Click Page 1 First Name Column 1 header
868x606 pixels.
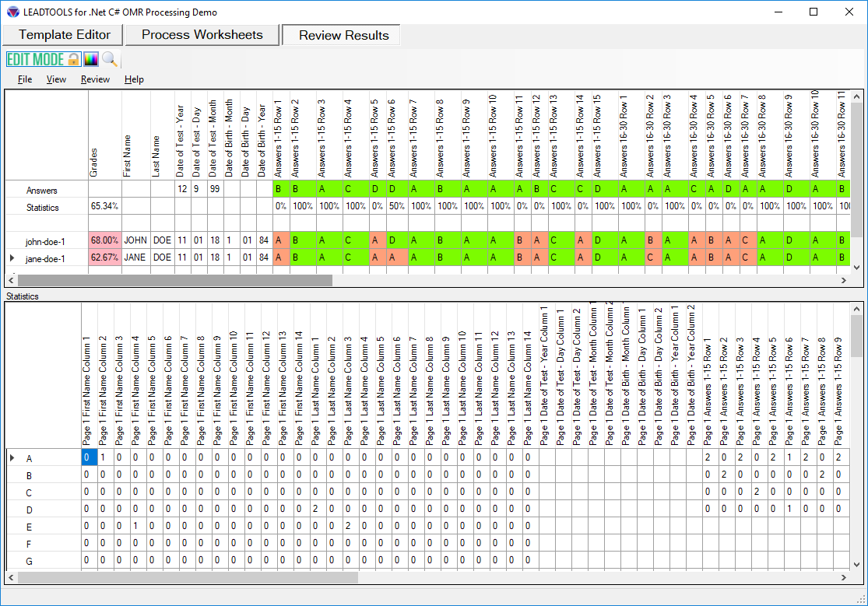point(89,376)
